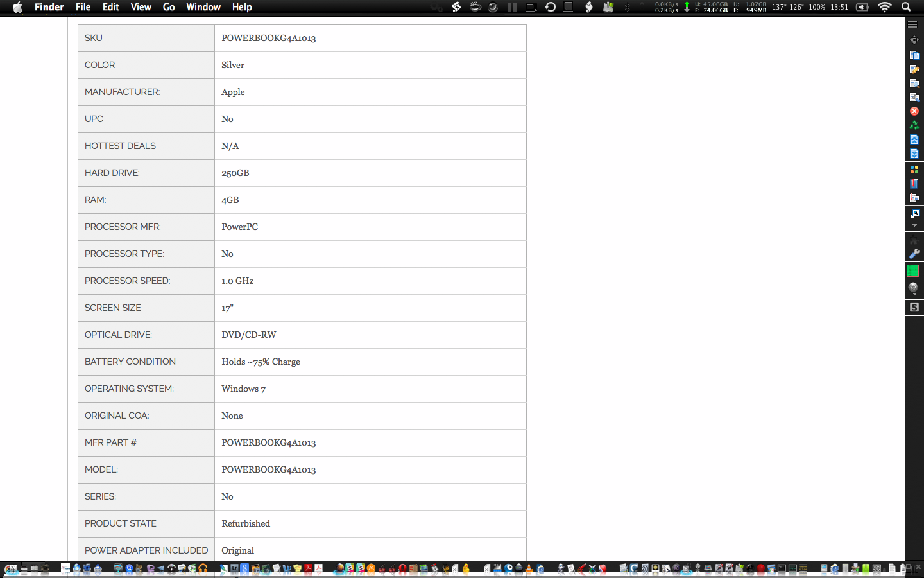The width and height of the screenshot is (924, 578).
Task: Click the 100% battery percentage text
Action: tap(817, 7)
